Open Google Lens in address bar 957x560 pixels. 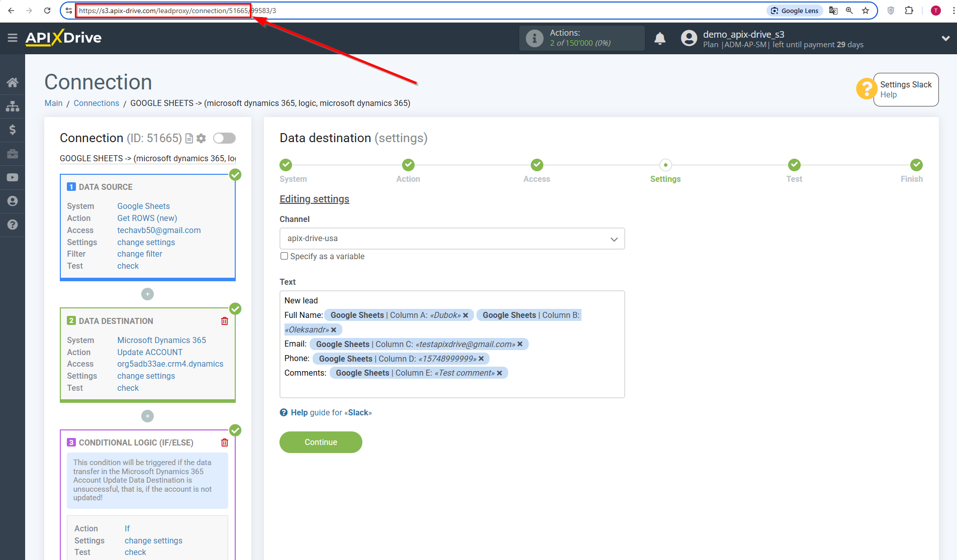click(795, 11)
